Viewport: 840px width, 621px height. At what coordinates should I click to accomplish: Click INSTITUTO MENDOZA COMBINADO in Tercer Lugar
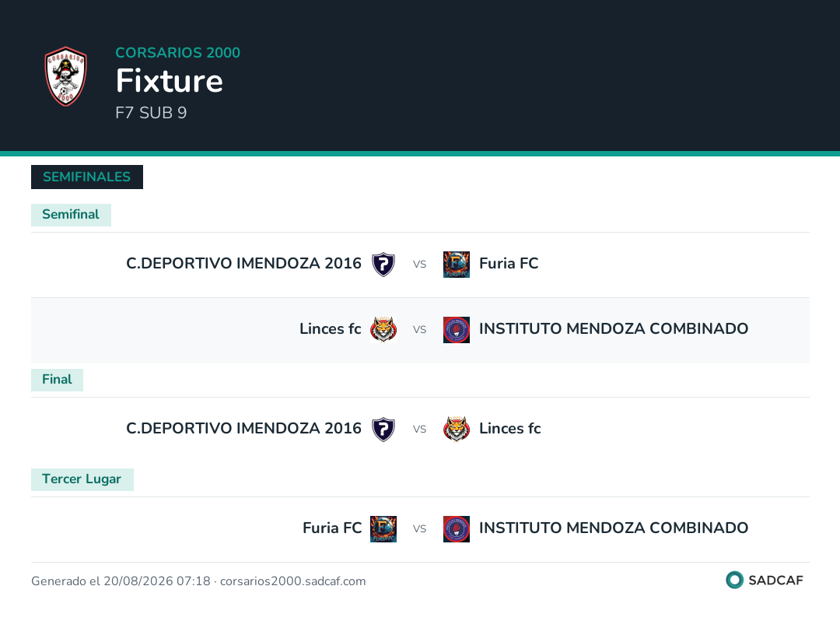click(614, 528)
